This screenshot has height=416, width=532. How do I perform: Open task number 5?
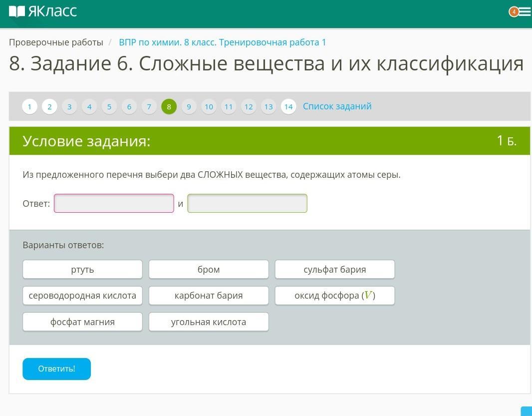point(109,106)
